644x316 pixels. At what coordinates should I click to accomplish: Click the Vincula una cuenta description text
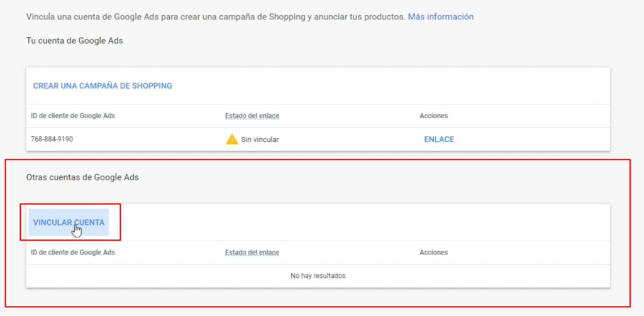[x=216, y=17]
